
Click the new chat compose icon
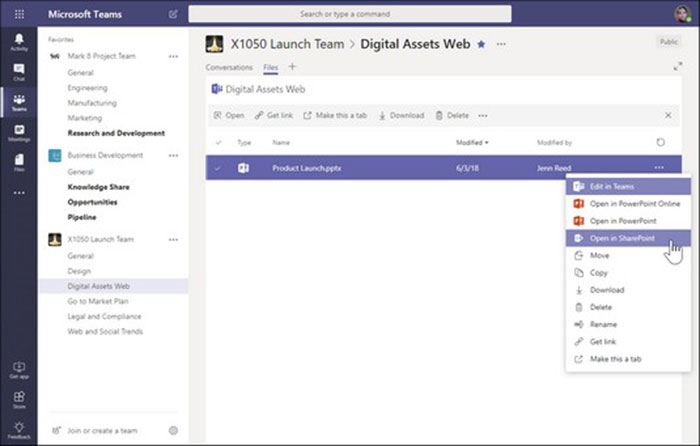173,14
